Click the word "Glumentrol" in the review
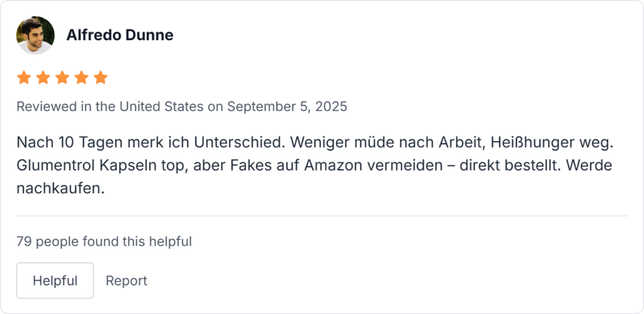The image size is (644, 314). [x=55, y=166]
